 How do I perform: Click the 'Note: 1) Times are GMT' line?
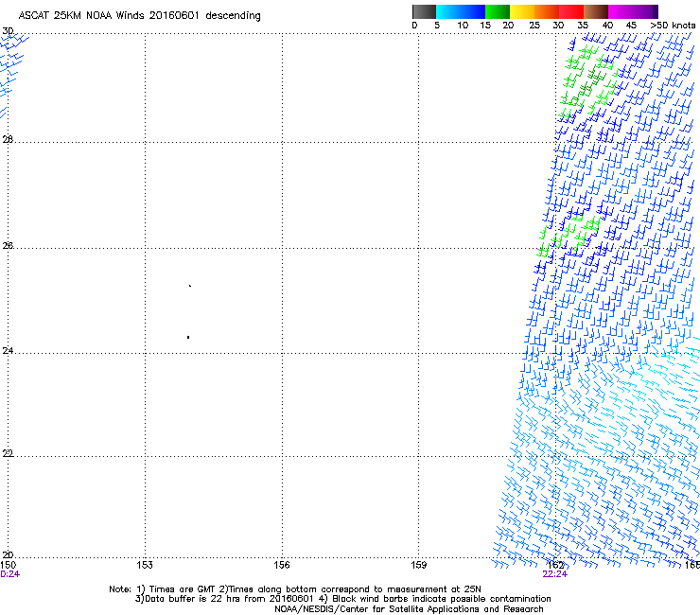click(x=295, y=589)
